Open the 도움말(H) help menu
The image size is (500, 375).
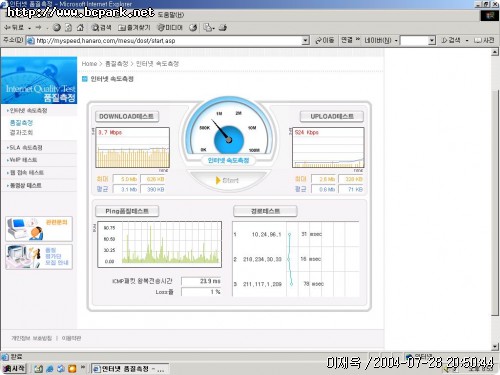(170, 15)
